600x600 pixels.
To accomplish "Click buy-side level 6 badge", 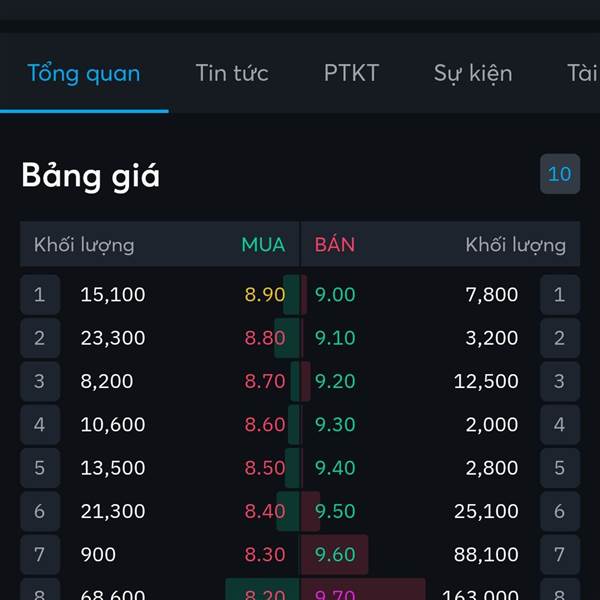I will click(40, 511).
